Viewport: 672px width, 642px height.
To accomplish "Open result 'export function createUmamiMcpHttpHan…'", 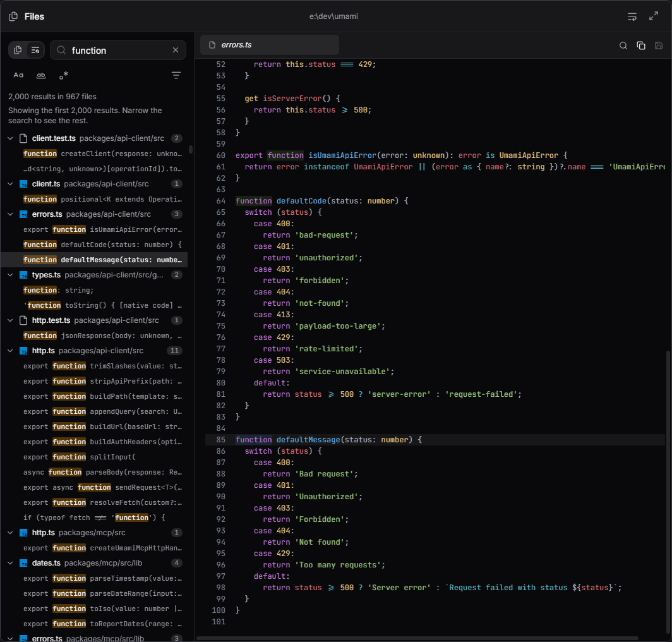I will (94, 548).
